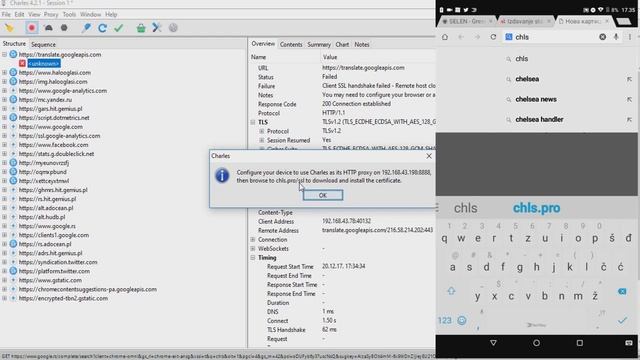The image size is (640, 360).
Task: Toggle throttling turtle icon
Action: tap(48, 28)
